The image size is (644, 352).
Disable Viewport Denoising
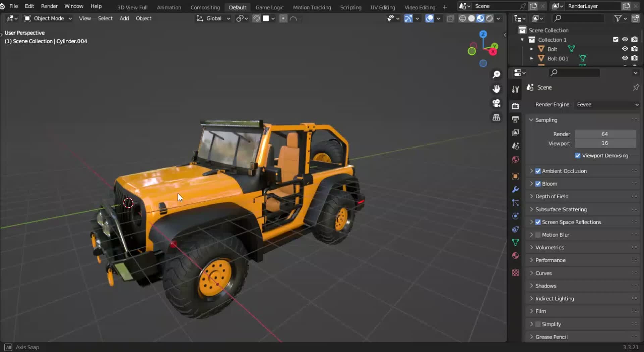pyautogui.click(x=578, y=155)
